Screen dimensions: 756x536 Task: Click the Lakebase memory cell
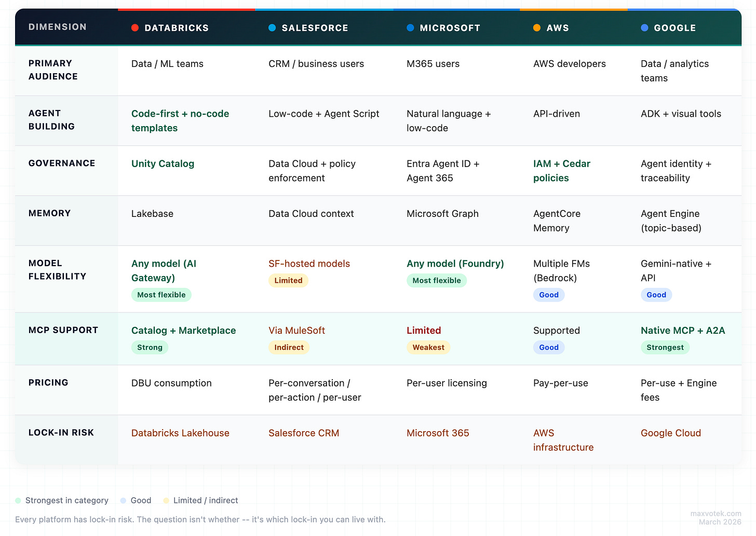(152, 213)
